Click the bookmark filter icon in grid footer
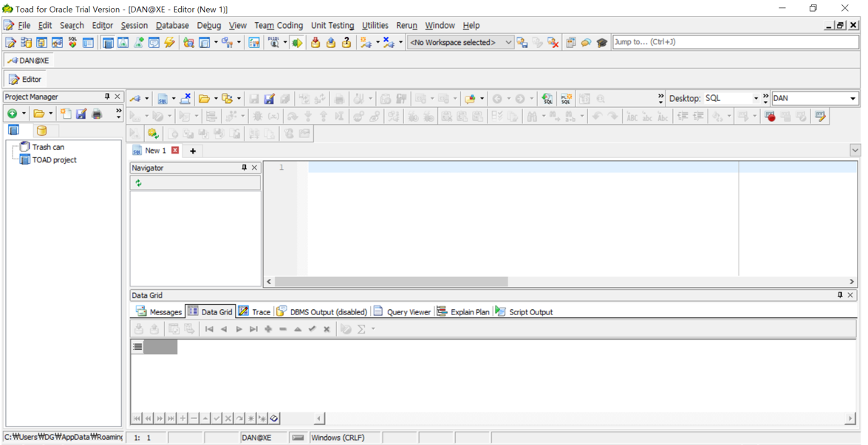Image resolution: width=868 pixels, height=445 pixels. tap(274, 418)
